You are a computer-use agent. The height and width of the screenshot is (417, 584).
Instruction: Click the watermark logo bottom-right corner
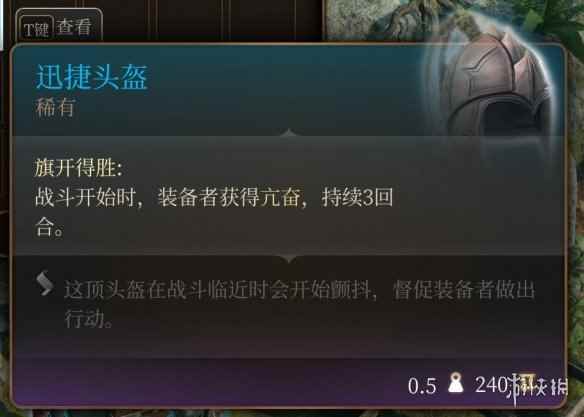point(538,388)
